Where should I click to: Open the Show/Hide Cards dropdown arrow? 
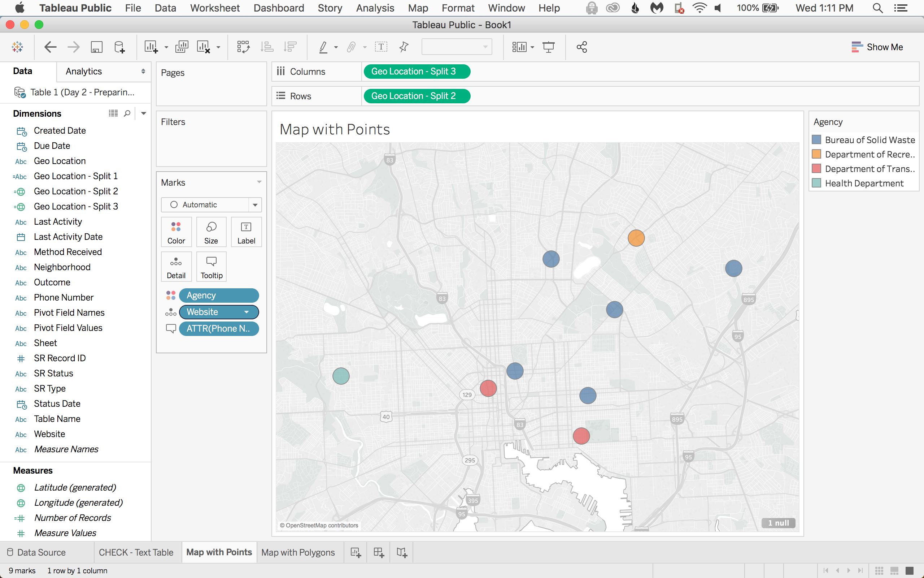point(532,47)
